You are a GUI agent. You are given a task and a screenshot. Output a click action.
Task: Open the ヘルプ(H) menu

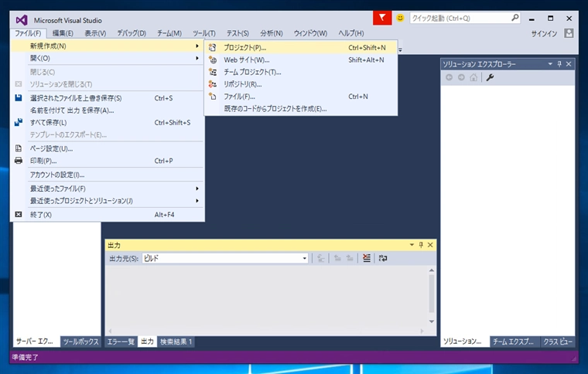(351, 33)
